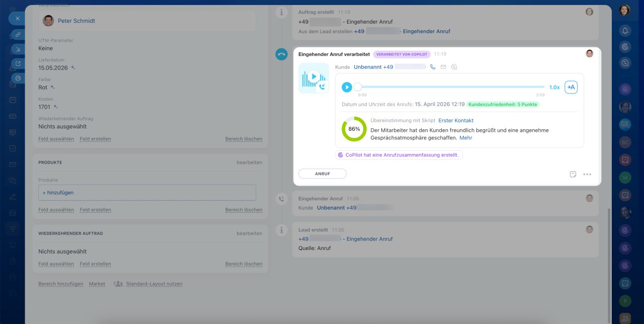Close the slider panel with X button

(x=17, y=18)
